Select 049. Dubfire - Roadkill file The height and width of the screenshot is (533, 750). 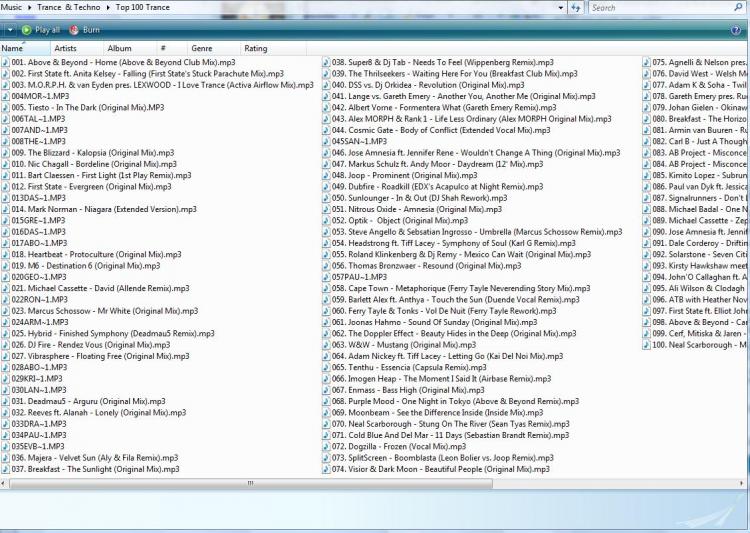coord(433,187)
